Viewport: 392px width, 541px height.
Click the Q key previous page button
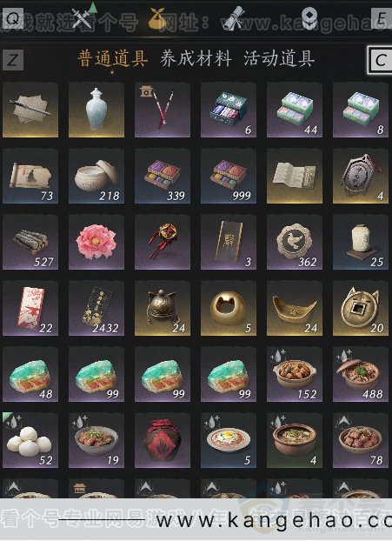pyautogui.click(x=13, y=18)
